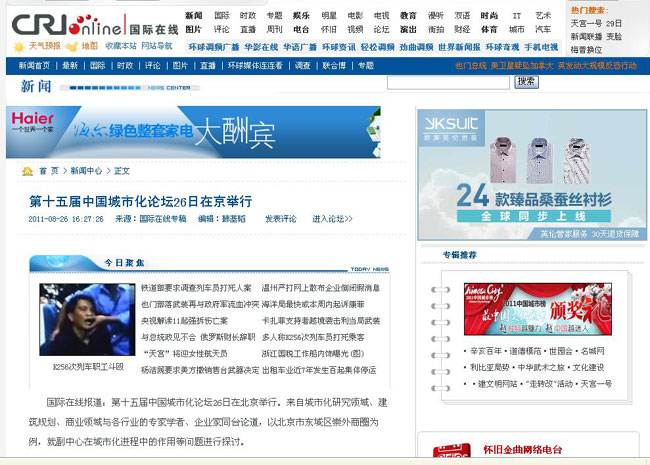
Task: Click 收藏本站 to bookmark site
Action: click(x=121, y=46)
